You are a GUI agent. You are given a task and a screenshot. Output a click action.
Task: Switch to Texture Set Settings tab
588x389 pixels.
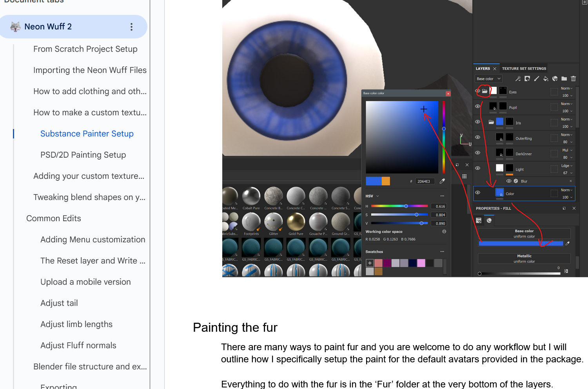(524, 69)
